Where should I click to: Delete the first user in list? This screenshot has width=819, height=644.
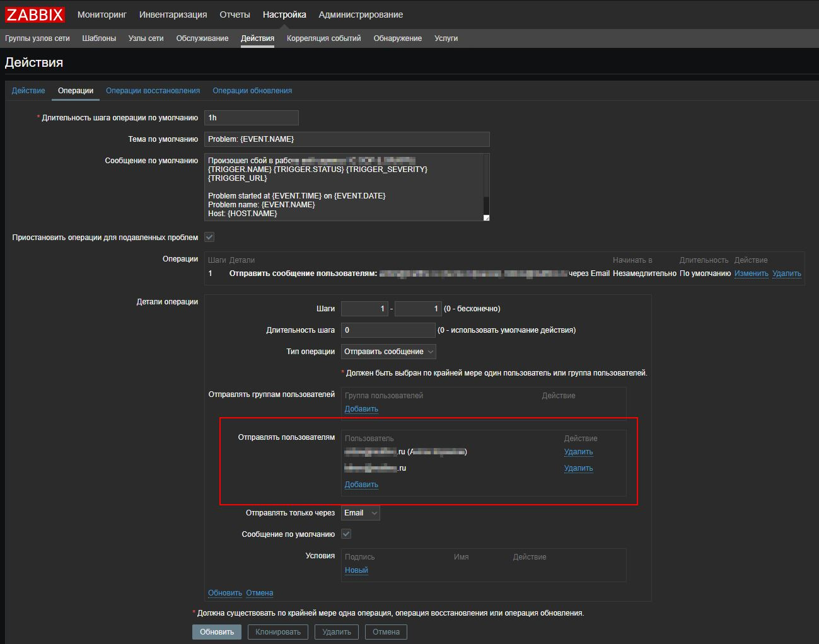[x=578, y=452]
